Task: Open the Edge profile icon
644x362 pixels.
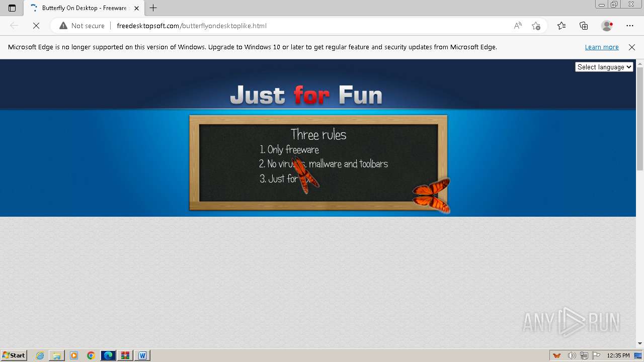Action: (x=607, y=26)
